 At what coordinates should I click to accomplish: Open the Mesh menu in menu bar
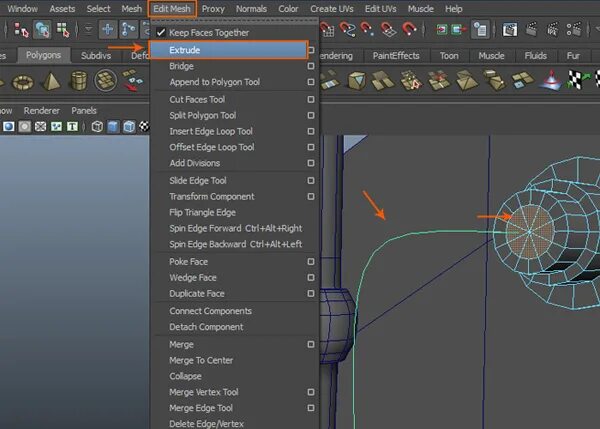click(x=131, y=9)
